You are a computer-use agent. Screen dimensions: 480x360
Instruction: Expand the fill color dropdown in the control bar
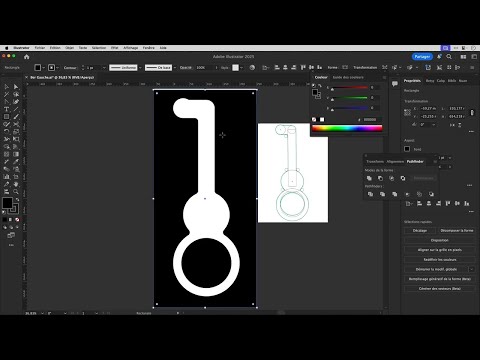pyautogui.click(x=44, y=68)
